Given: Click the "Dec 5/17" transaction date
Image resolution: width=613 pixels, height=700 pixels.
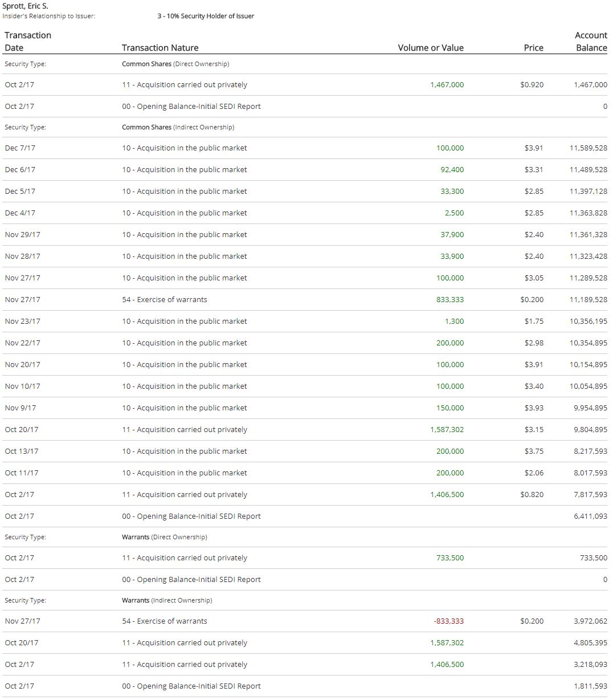Looking at the screenshot, I should pyautogui.click(x=20, y=192).
